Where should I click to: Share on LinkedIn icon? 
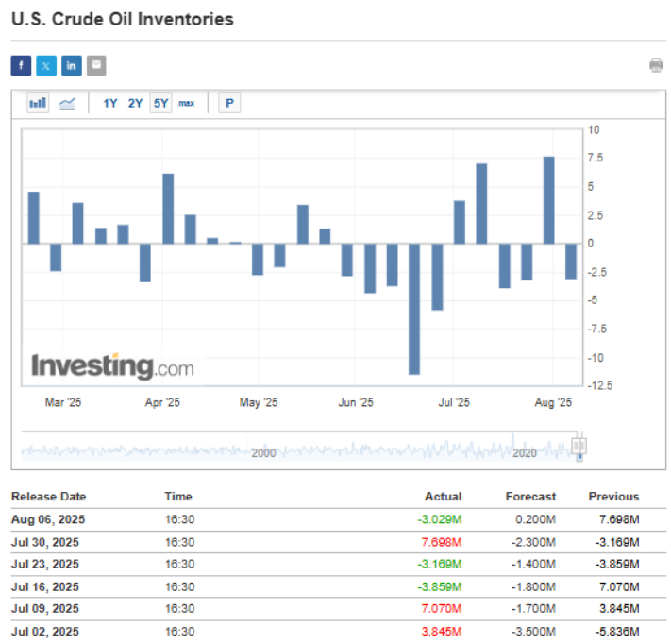[72, 65]
